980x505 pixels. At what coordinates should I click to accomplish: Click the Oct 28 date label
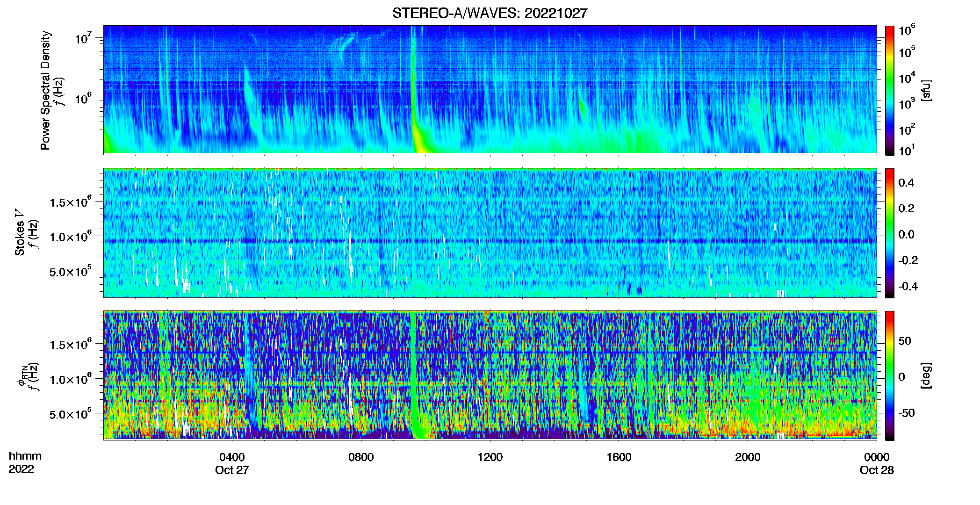[x=877, y=470]
